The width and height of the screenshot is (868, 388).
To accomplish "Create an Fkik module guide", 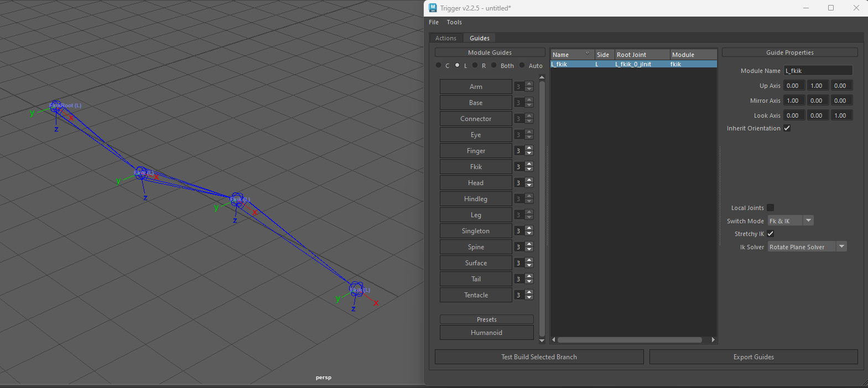I will tap(476, 167).
